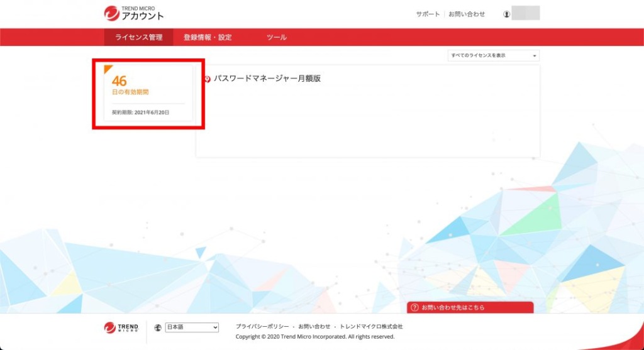
Task: Click the Copyright 2020 Trend Micro text
Action: [315, 336]
